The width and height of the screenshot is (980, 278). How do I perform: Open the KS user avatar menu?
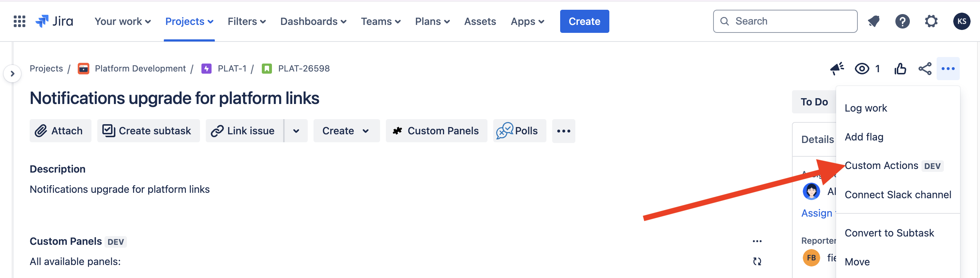point(961,21)
